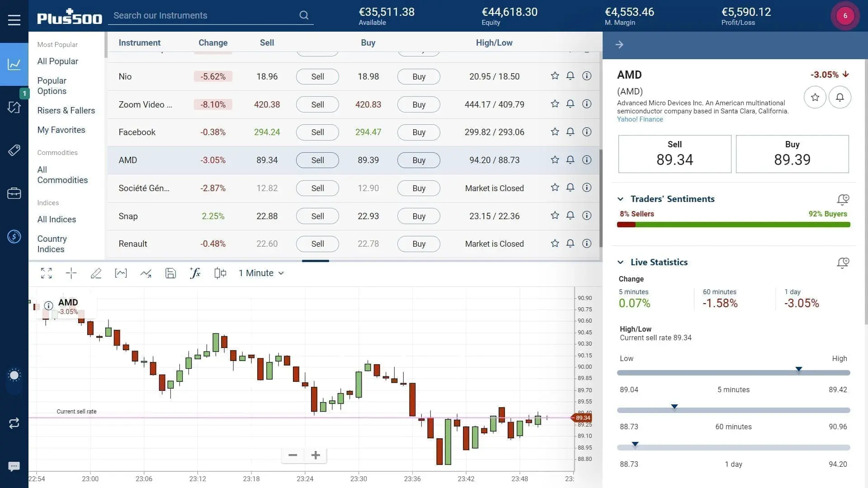Click the zoom-in plus control on the chart
Viewport: 868px width, 488px height.
315,455
